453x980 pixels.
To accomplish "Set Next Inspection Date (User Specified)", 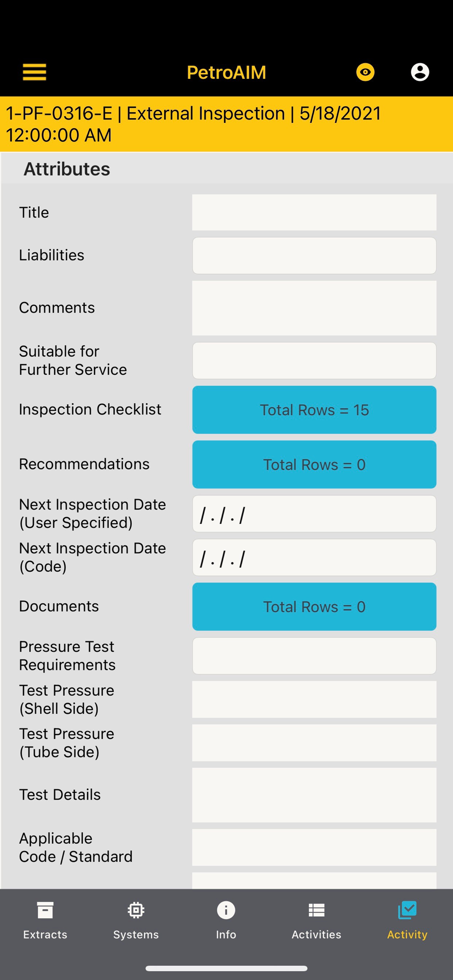I will click(x=314, y=514).
